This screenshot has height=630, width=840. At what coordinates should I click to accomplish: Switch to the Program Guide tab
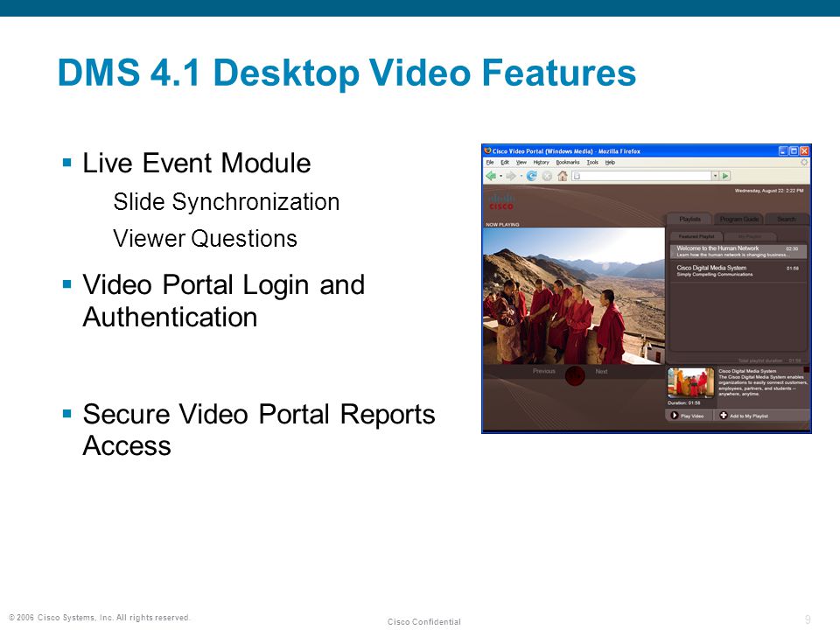click(x=738, y=219)
